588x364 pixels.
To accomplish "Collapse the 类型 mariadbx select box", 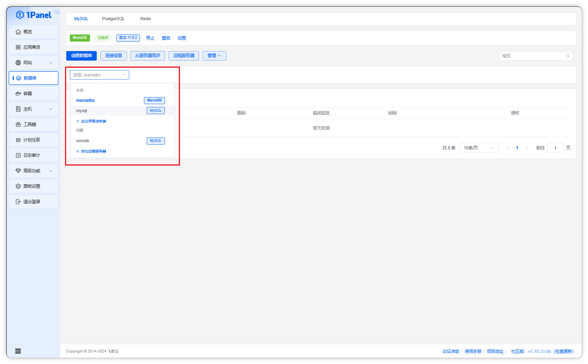I will click(x=100, y=75).
